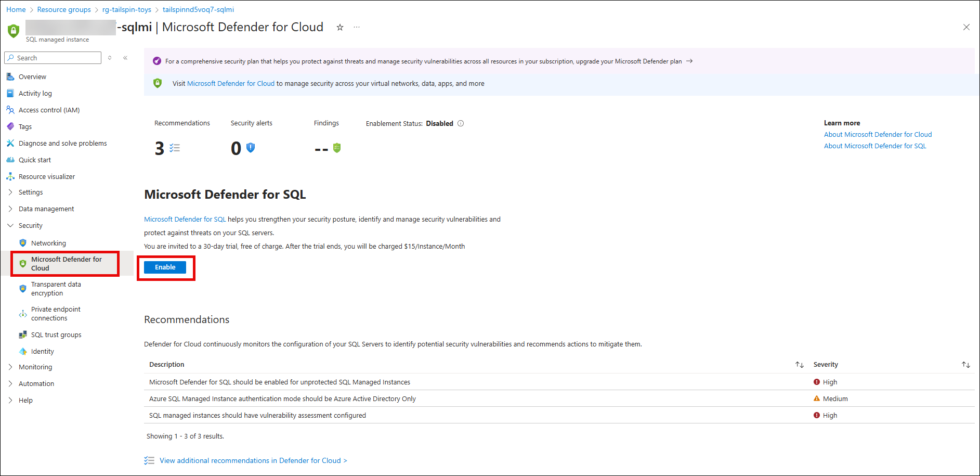Click the favorite star icon beside title
Screen dimensions: 980x476
pos(340,28)
